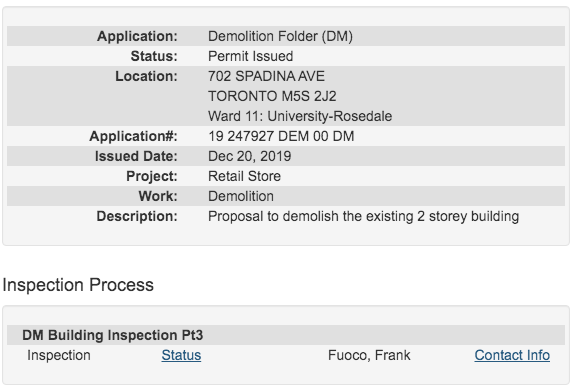Click the TORONTO M5S 2J2 postal line

click(x=272, y=96)
